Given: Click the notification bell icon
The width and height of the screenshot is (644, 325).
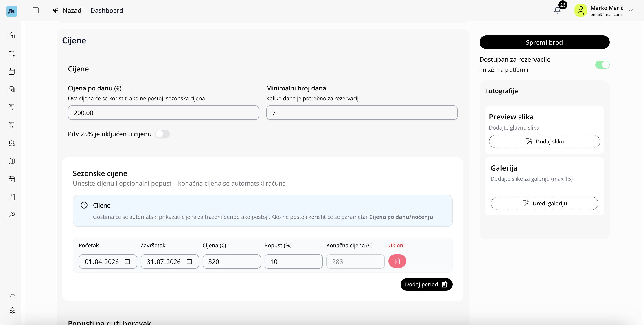Looking at the screenshot, I should point(557,11).
